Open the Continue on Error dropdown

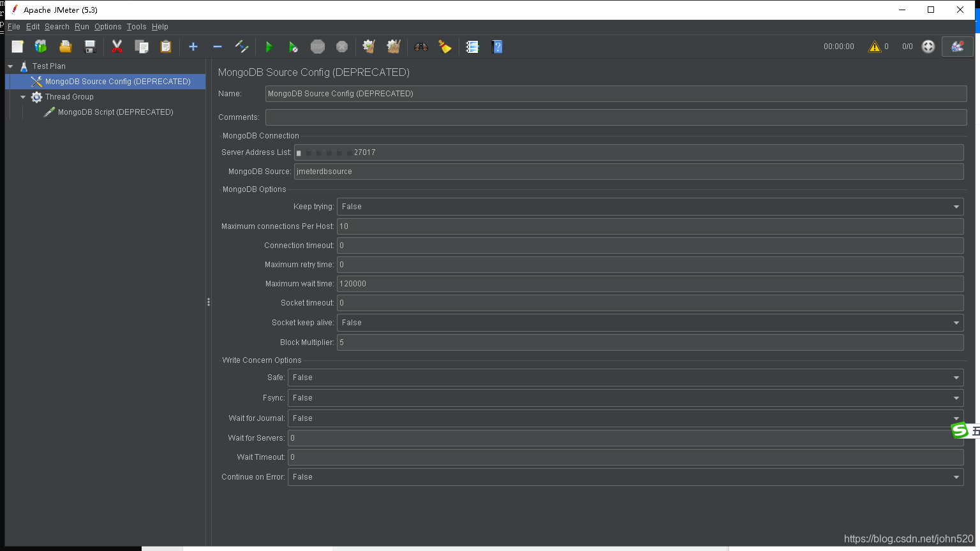click(x=626, y=477)
